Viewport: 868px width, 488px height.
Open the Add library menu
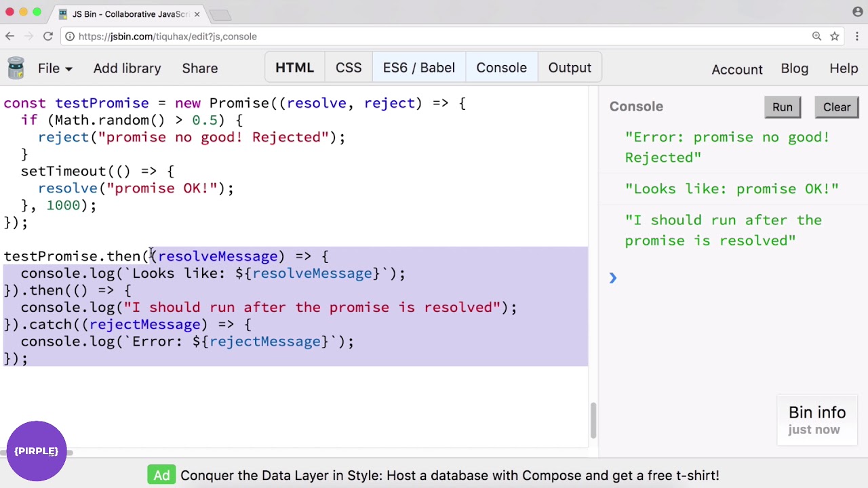(x=127, y=68)
